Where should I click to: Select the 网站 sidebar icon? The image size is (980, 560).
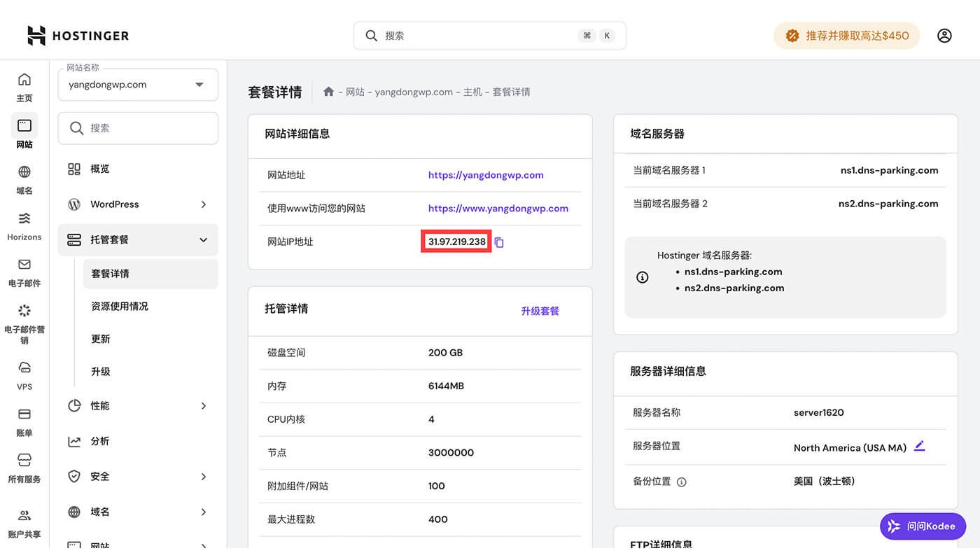pos(24,133)
